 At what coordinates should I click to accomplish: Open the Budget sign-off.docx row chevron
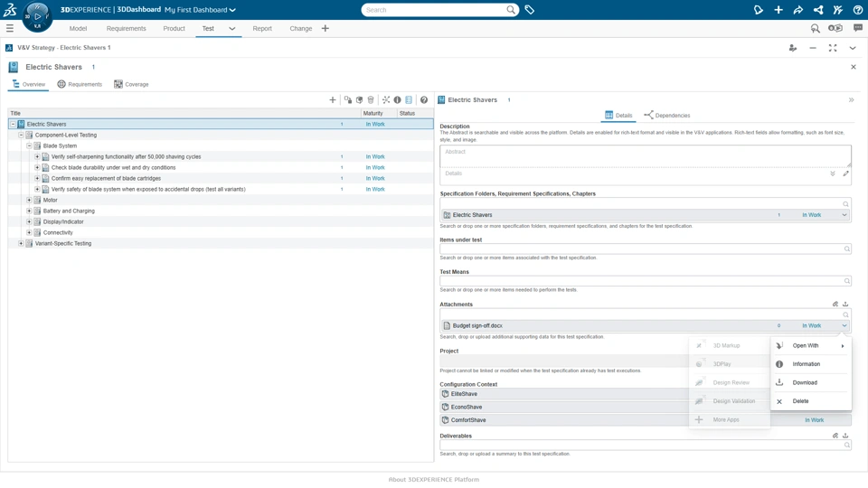pos(844,326)
